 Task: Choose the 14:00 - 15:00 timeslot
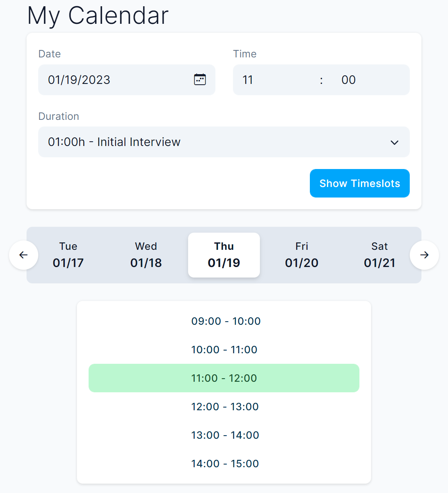tap(225, 464)
